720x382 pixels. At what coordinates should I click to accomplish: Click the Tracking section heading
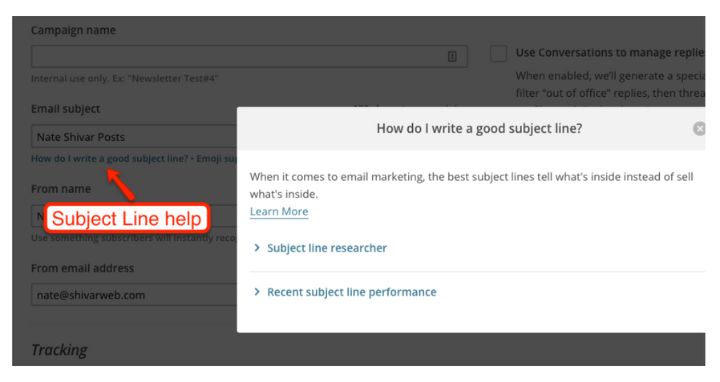[x=59, y=350]
